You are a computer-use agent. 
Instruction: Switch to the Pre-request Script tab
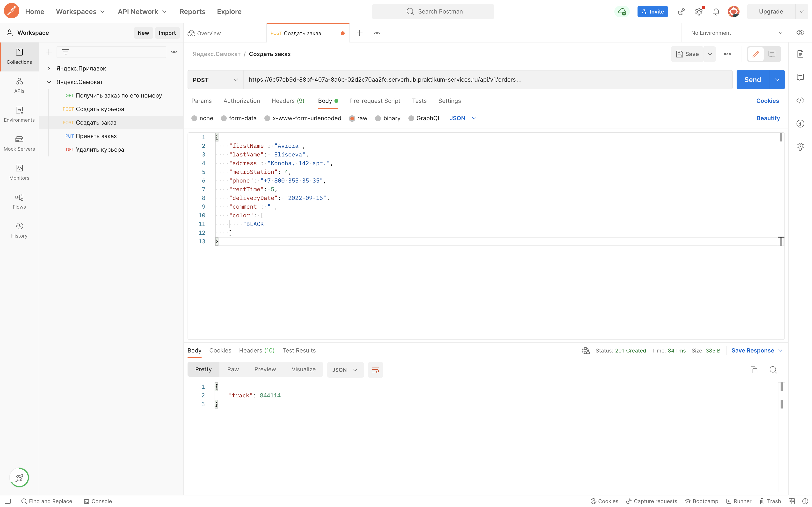point(375,101)
